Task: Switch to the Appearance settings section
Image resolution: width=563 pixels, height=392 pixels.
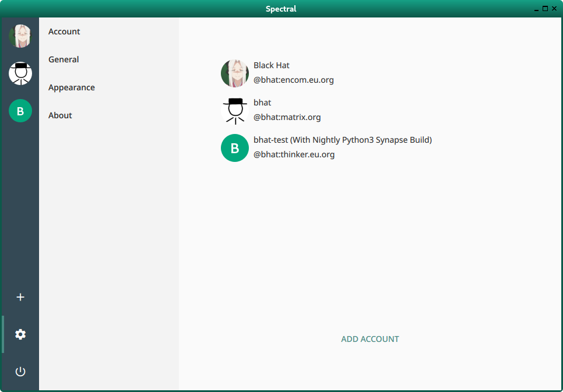Action: click(x=71, y=87)
